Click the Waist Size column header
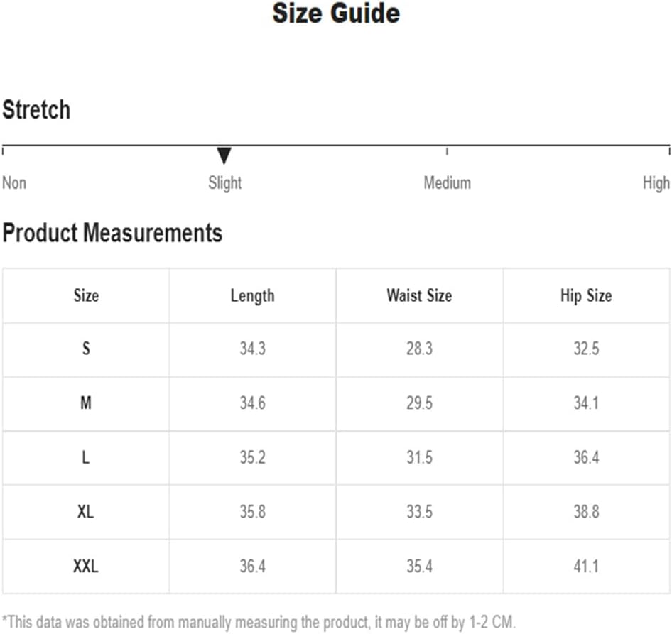Viewport: 672px width, 634px height. coord(419,295)
